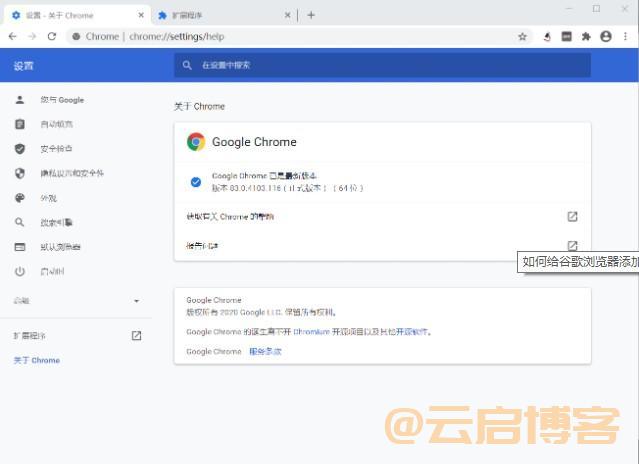Viewport: 639px width, 464px height.
Task: Open the search engine section label
Action: [x=56, y=222]
